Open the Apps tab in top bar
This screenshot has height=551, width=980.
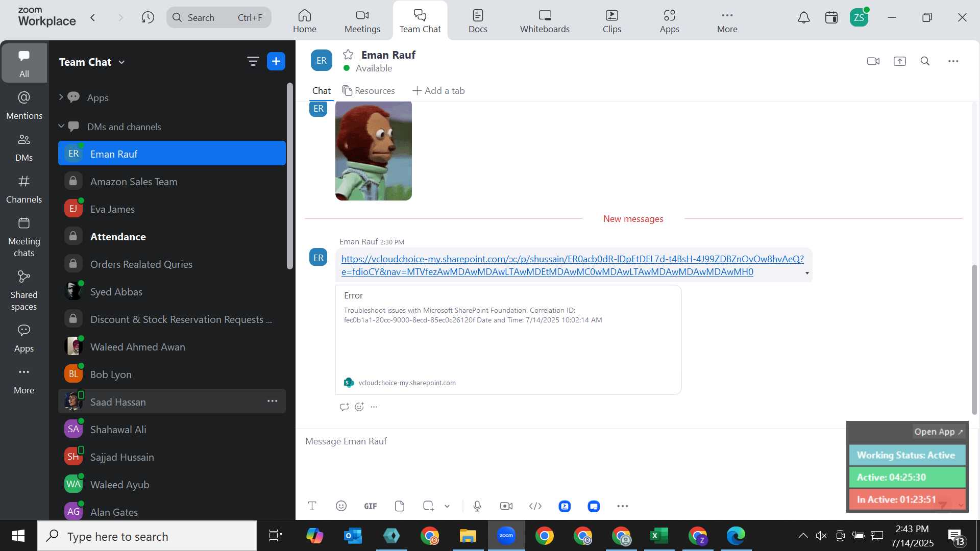[669, 21]
